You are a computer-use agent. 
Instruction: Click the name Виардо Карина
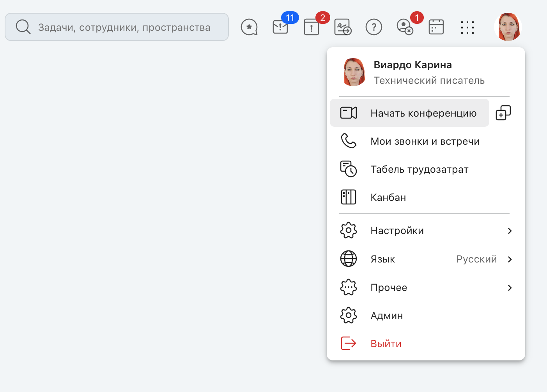tap(412, 65)
